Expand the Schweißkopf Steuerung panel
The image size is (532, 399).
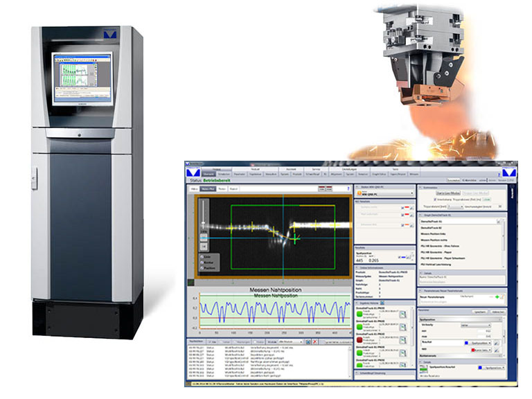point(357,373)
